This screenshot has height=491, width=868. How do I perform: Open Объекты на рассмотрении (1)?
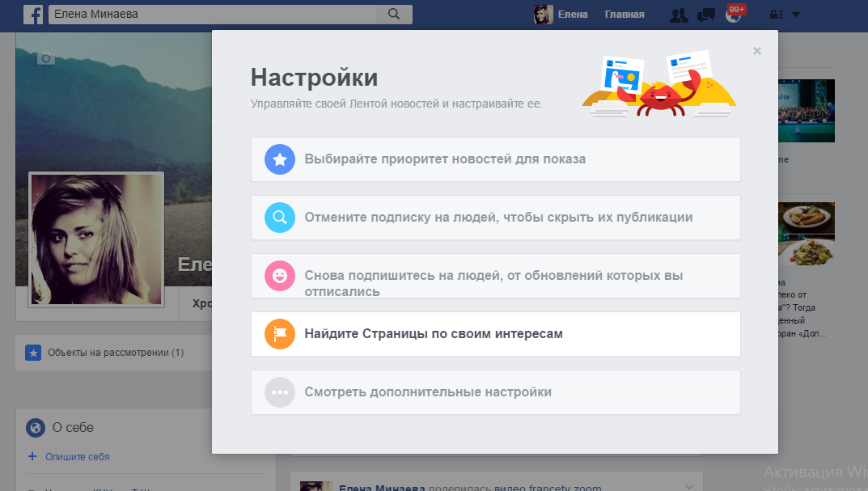[x=116, y=353]
